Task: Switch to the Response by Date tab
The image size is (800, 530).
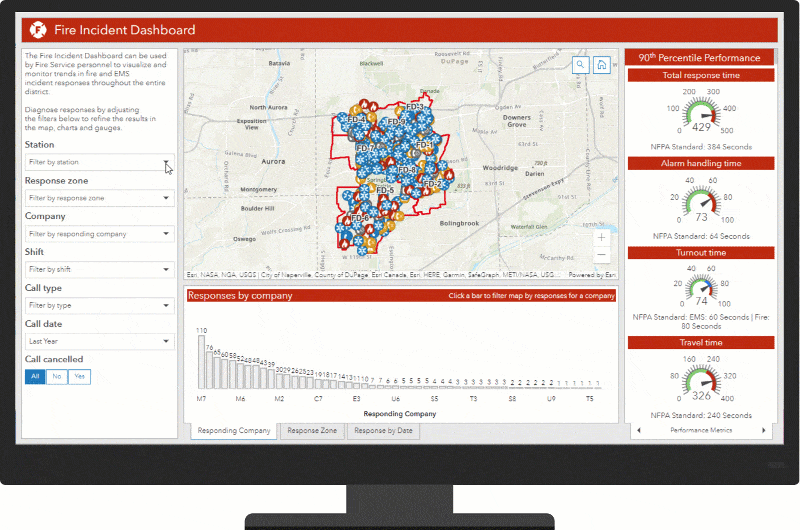Action: [x=383, y=431]
